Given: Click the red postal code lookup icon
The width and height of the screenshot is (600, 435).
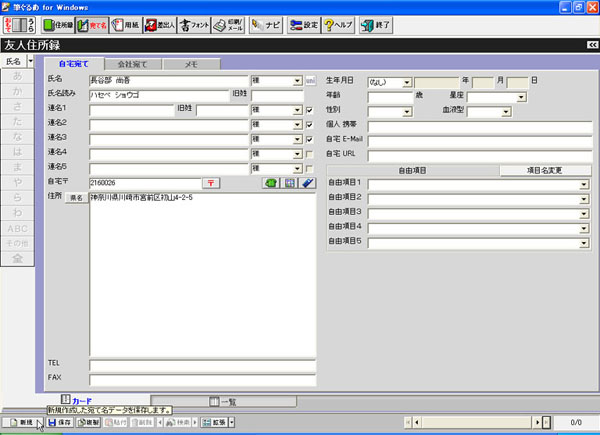Looking at the screenshot, I should click(x=211, y=183).
